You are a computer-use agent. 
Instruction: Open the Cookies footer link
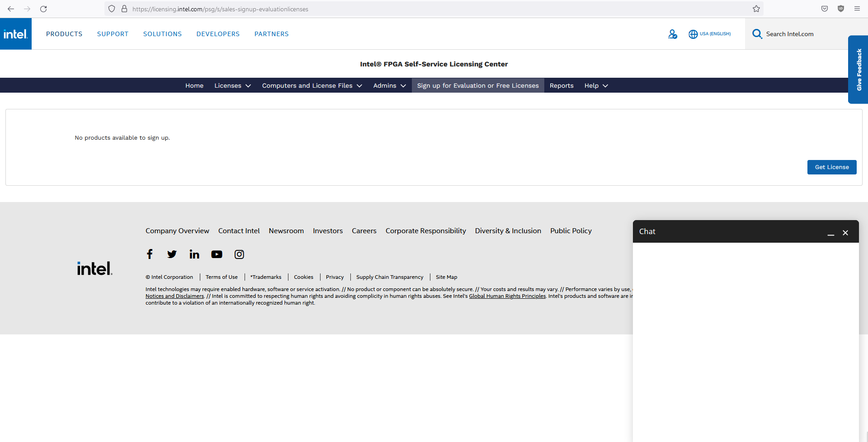(303, 277)
